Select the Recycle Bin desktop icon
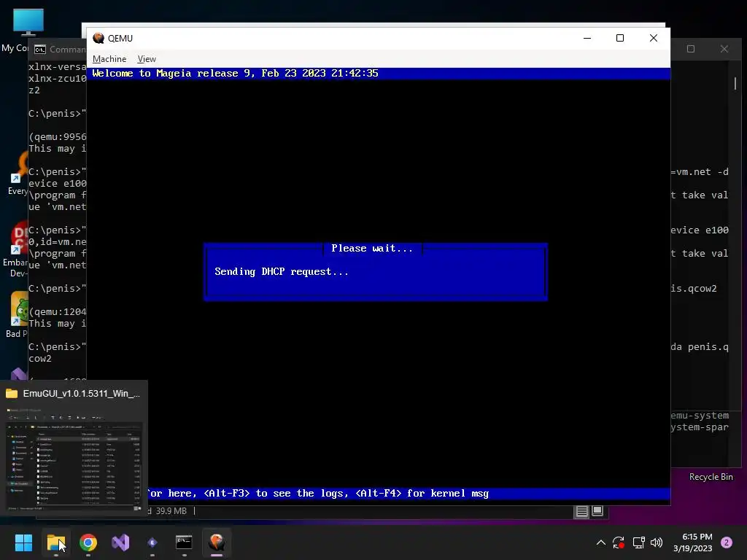747x560 pixels. [711, 477]
